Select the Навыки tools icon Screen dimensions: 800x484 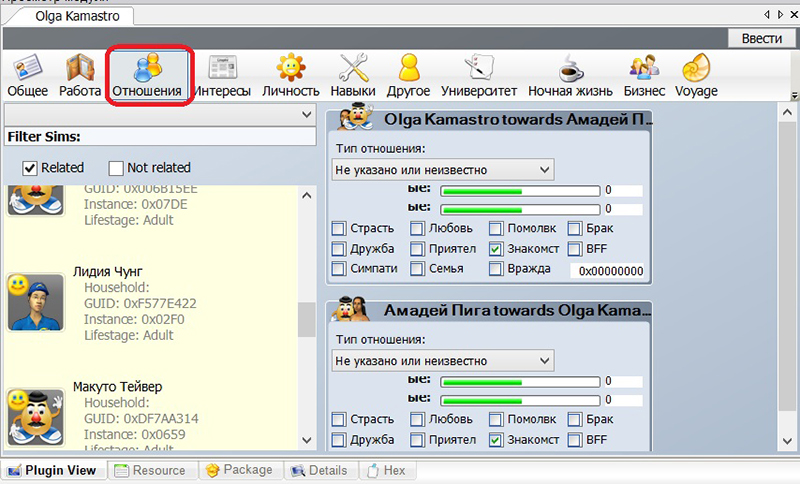353,76
